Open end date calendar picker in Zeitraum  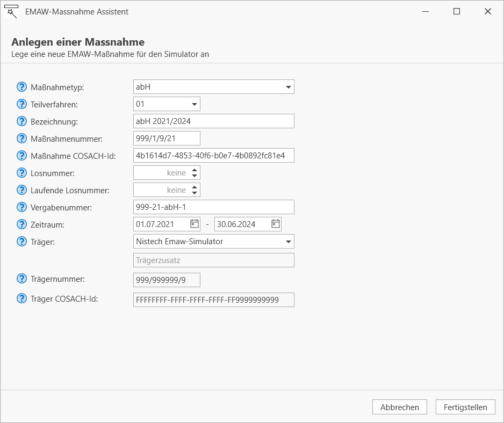pyautogui.click(x=276, y=224)
